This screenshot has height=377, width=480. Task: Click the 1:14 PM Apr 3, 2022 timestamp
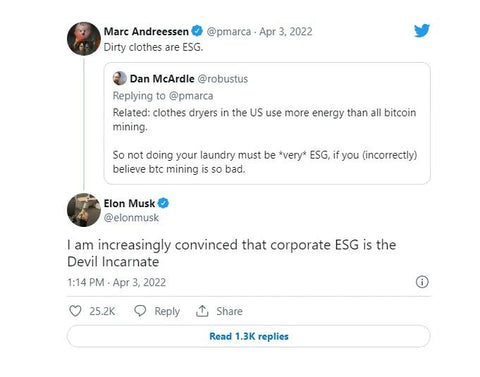pos(116,282)
